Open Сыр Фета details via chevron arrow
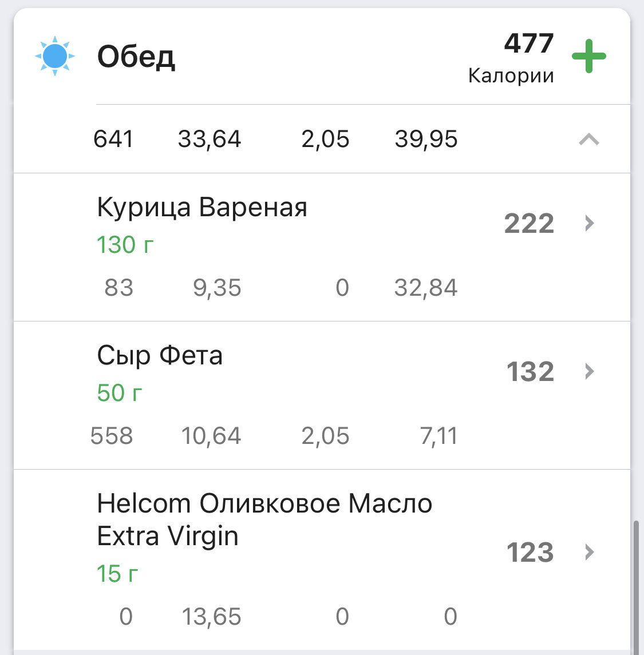This screenshot has height=655, width=644. 589,371
